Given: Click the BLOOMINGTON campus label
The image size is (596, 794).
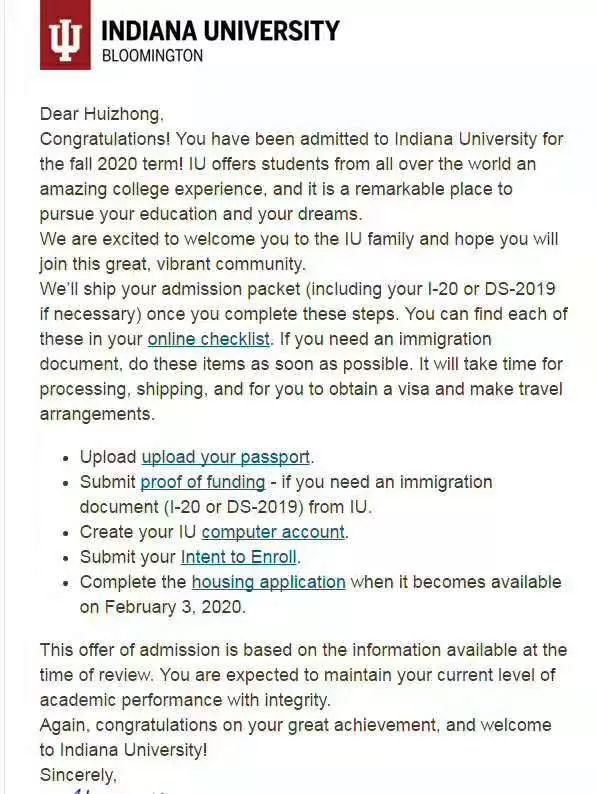Looking at the screenshot, I should (152, 55).
